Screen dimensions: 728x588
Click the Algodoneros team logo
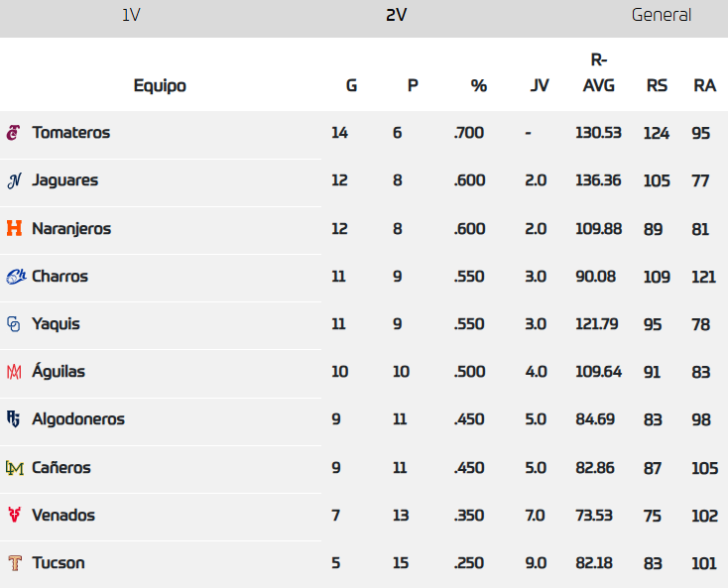click(14, 419)
